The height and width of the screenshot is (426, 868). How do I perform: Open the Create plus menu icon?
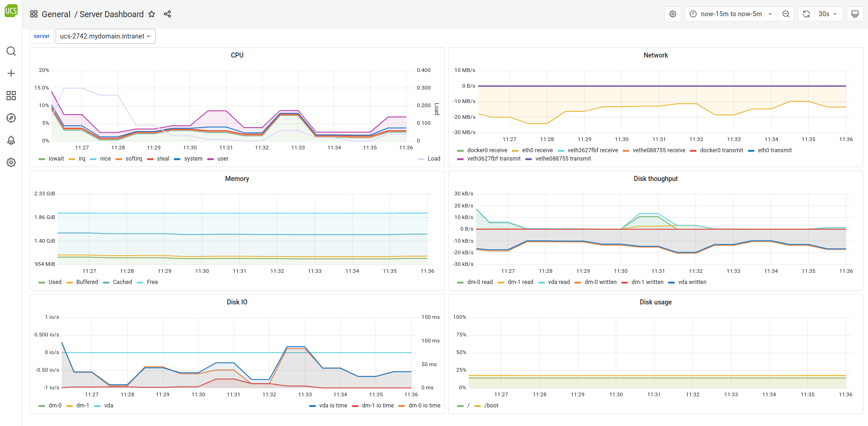[11, 73]
